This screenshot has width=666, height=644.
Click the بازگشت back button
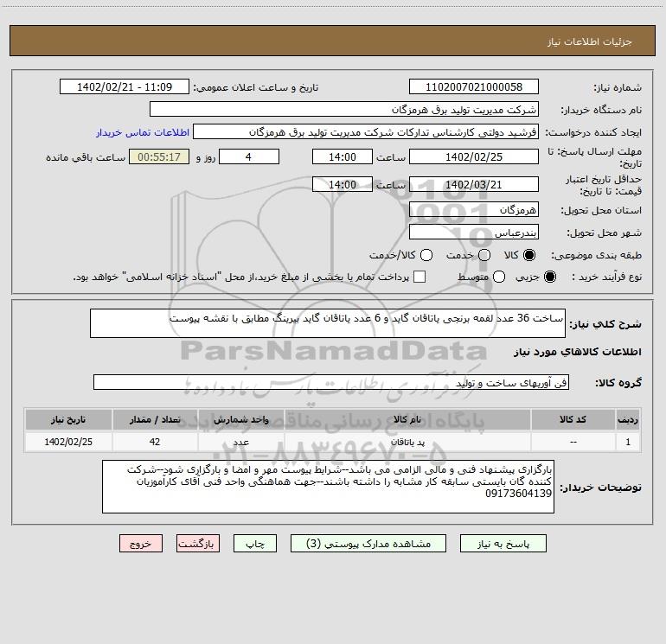click(x=198, y=544)
